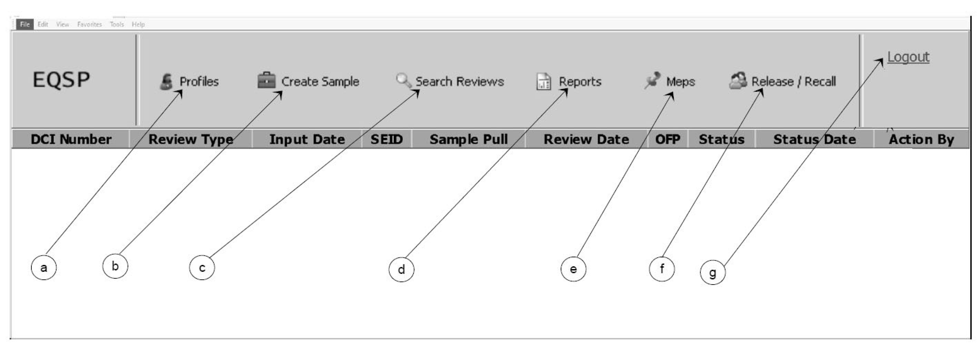
Task: Click the Status Date column header
Action: click(814, 139)
